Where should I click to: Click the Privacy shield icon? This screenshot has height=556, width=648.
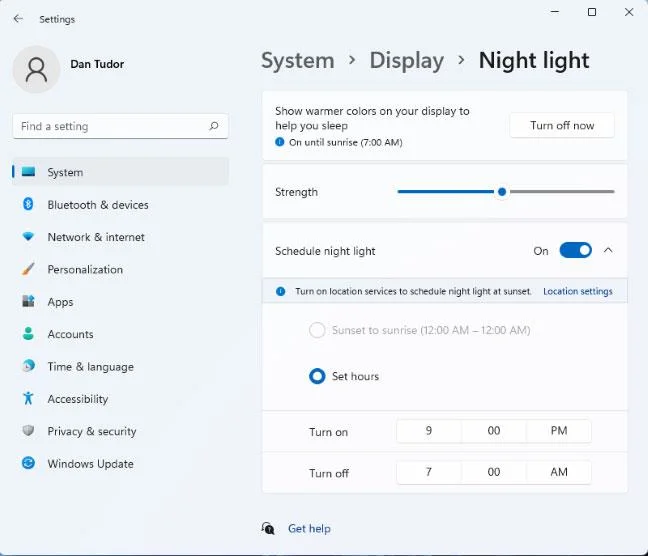coord(28,430)
